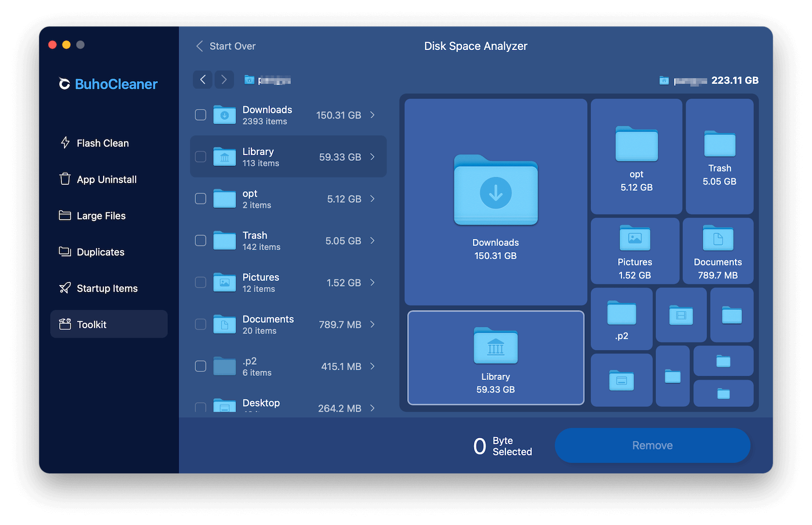Expand Trash folder via chevron
This screenshot has width=812, height=525.
(x=373, y=240)
